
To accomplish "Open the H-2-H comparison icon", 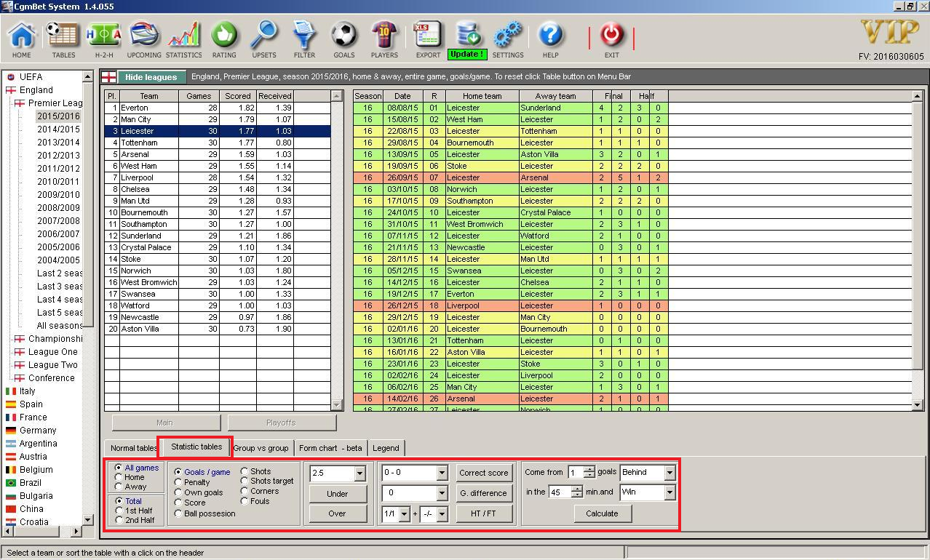I will tap(104, 34).
